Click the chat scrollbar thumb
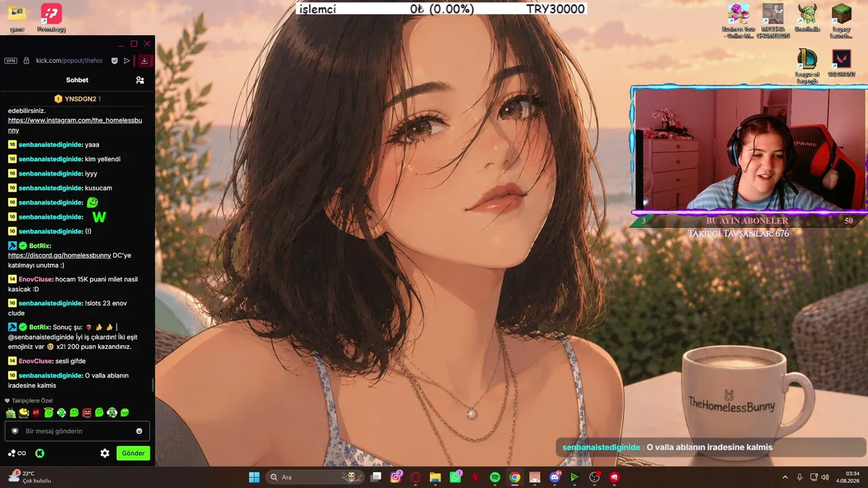Viewport: 868px width, 488px height. (153, 384)
